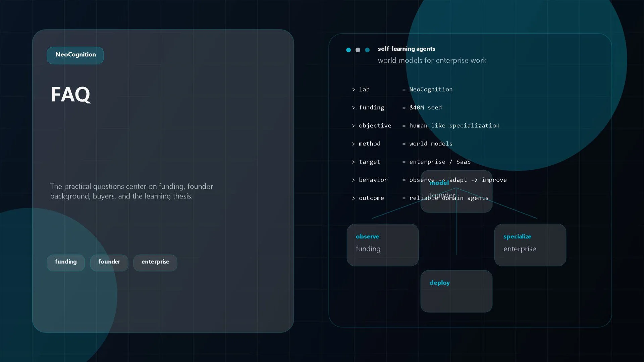Click the 'improve' word in behavior row
The width and height of the screenshot is (644, 362).
(x=494, y=180)
